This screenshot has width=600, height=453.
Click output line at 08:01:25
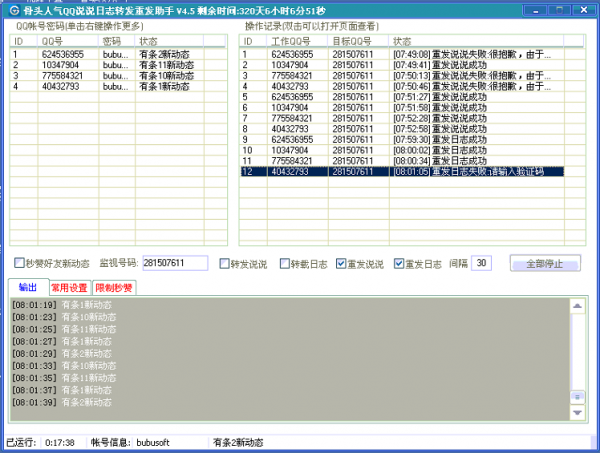(64, 329)
